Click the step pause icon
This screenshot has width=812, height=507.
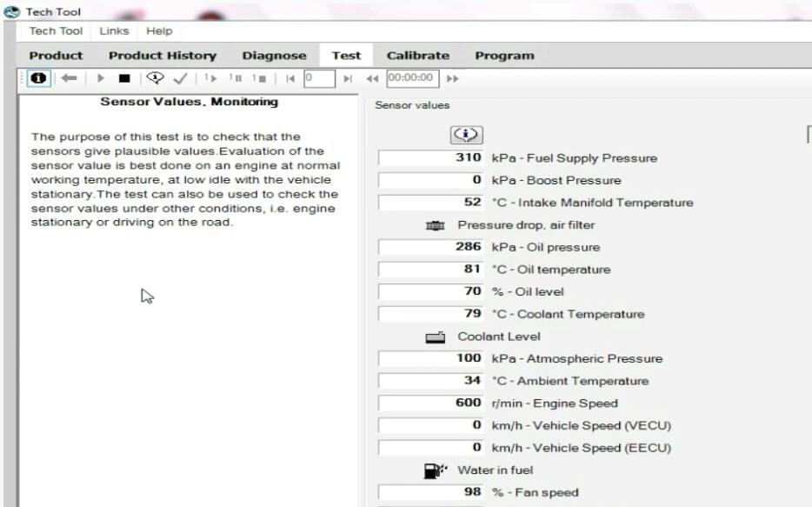(236, 78)
